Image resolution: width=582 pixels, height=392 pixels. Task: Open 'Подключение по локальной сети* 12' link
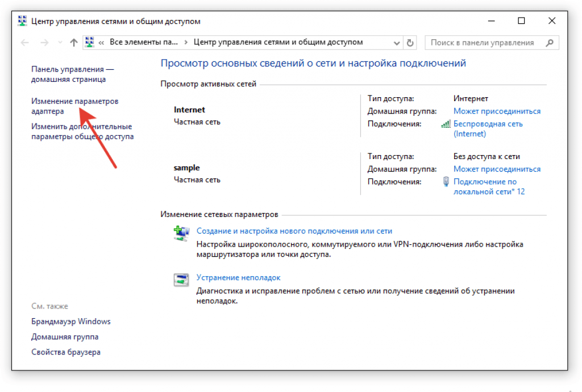coord(489,186)
